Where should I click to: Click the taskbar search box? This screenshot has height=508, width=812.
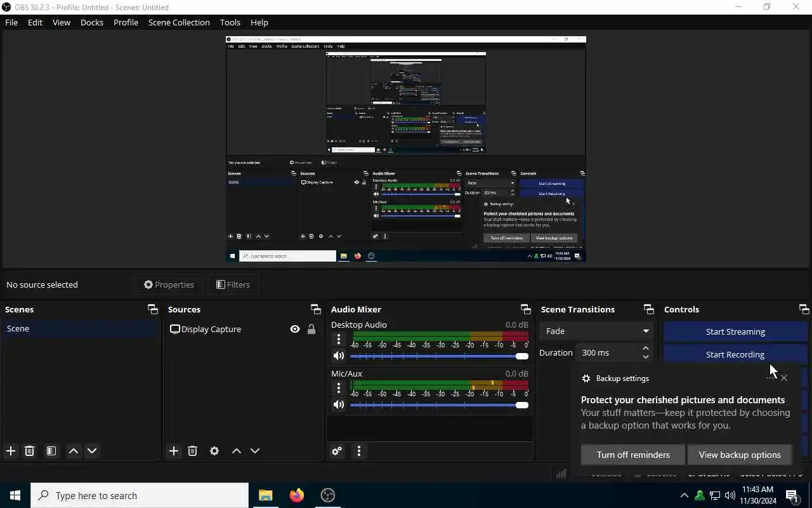coord(140,495)
